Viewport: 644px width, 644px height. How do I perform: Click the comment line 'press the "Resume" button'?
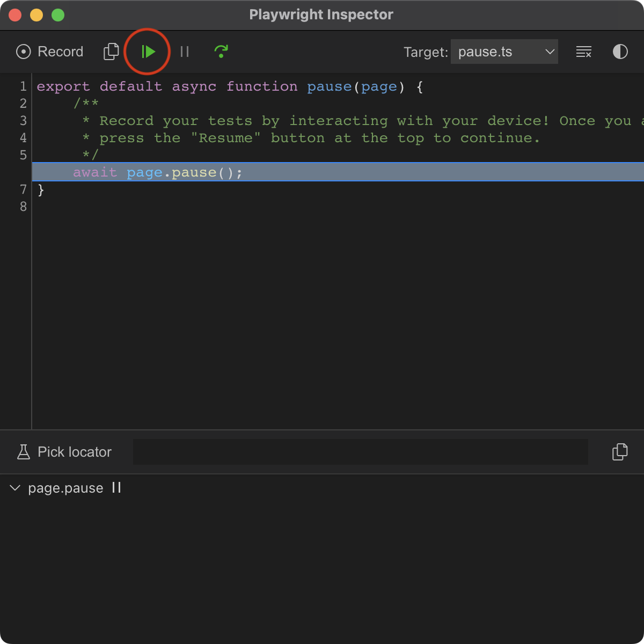click(311, 138)
